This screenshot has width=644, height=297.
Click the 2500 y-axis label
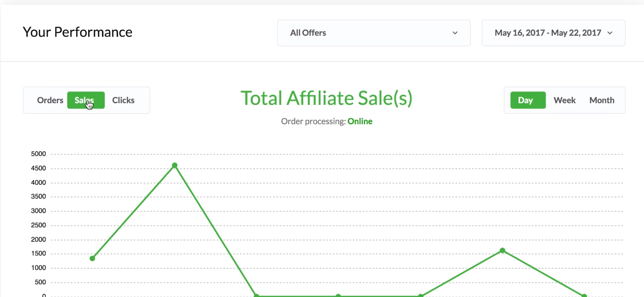[38, 225]
